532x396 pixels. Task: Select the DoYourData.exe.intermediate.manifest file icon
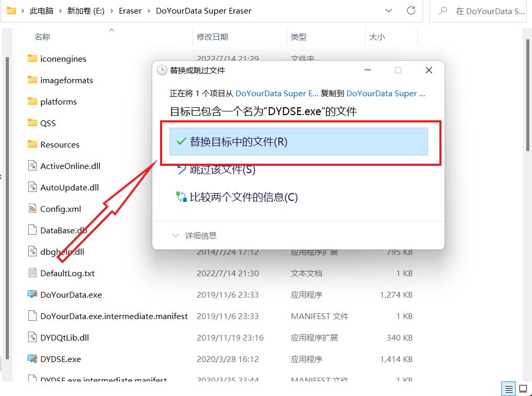click(32, 316)
